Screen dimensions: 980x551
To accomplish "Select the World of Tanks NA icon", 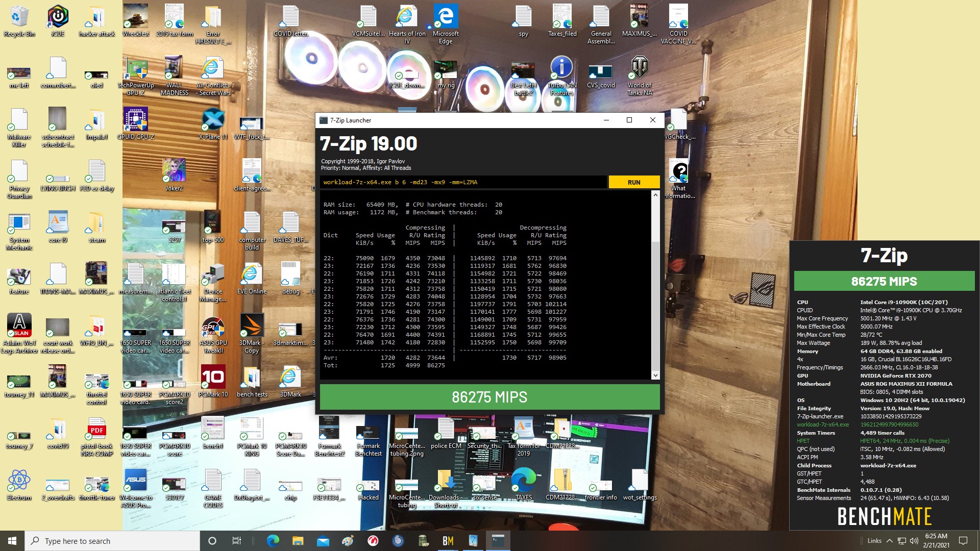I will click(640, 76).
